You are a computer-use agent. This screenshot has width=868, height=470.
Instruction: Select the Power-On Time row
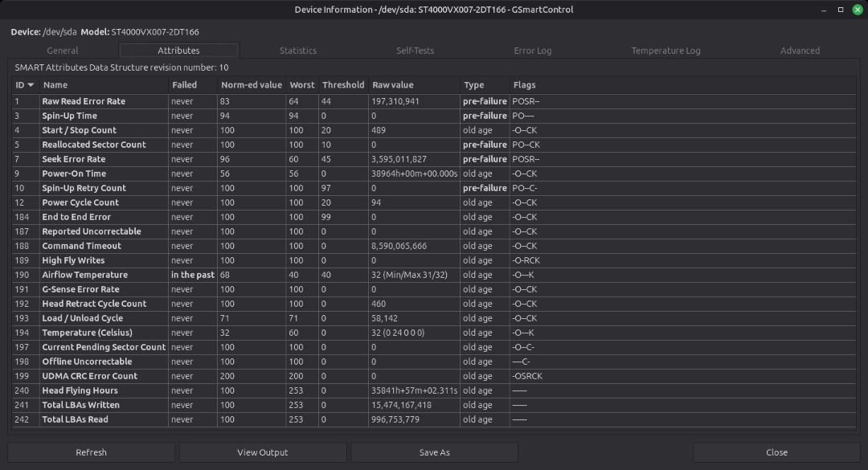tap(435, 174)
